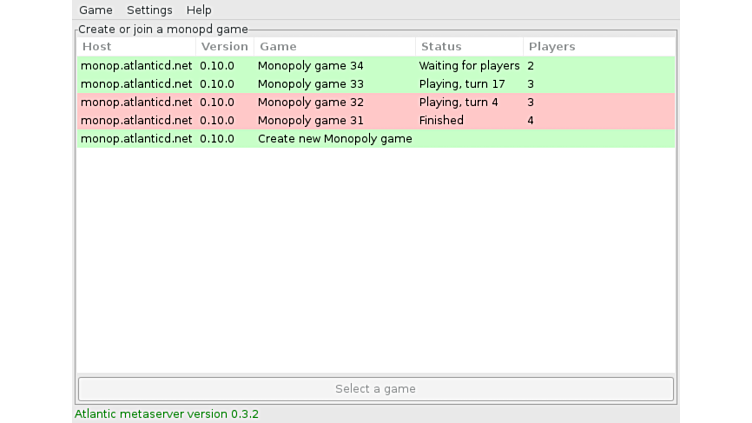Click players count 4 for game 31

[x=530, y=120]
